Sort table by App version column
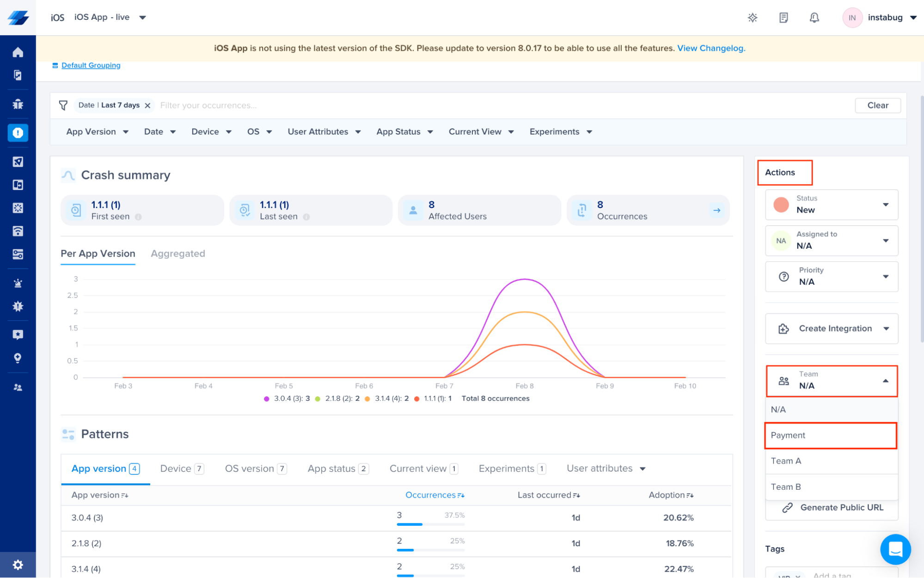924x578 pixels. [x=100, y=495]
